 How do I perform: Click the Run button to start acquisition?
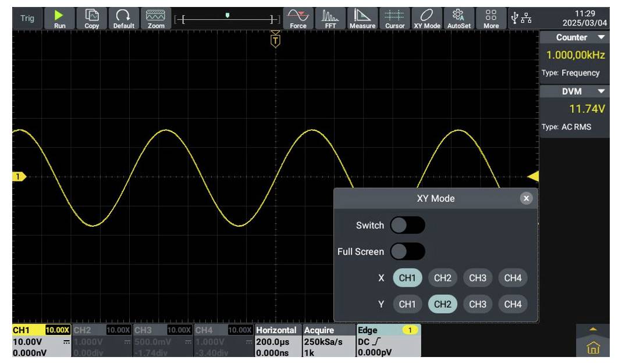pos(60,16)
